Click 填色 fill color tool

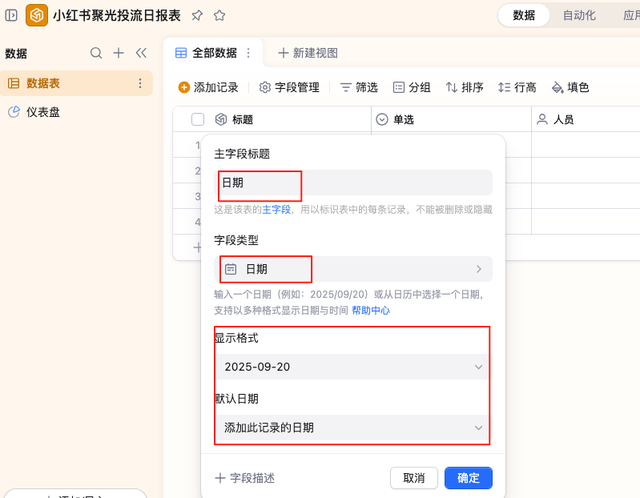click(x=570, y=87)
